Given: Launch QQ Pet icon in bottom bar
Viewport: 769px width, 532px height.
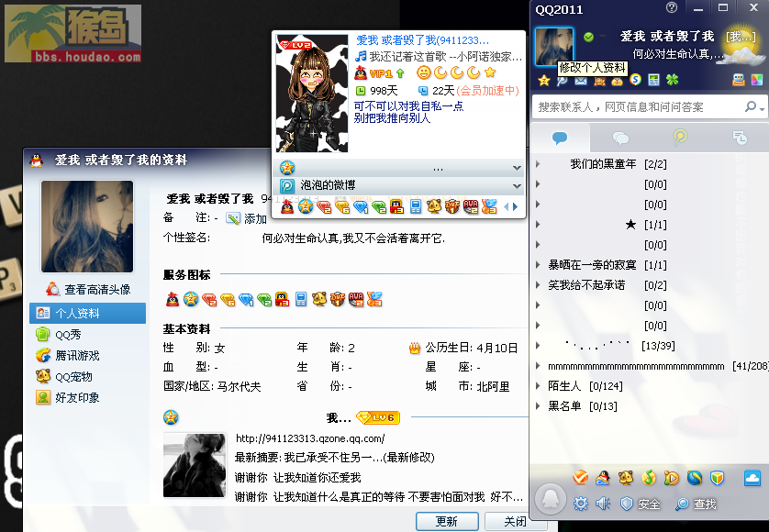Looking at the screenshot, I should point(626,477).
